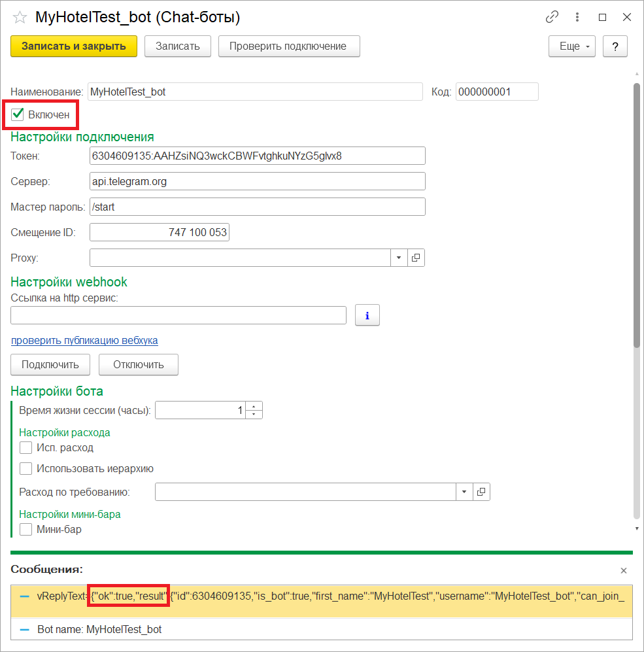Image resolution: width=644 pixels, height=652 pixels.
Task: Focus the Наименование input field
Action: click(255, 92)
